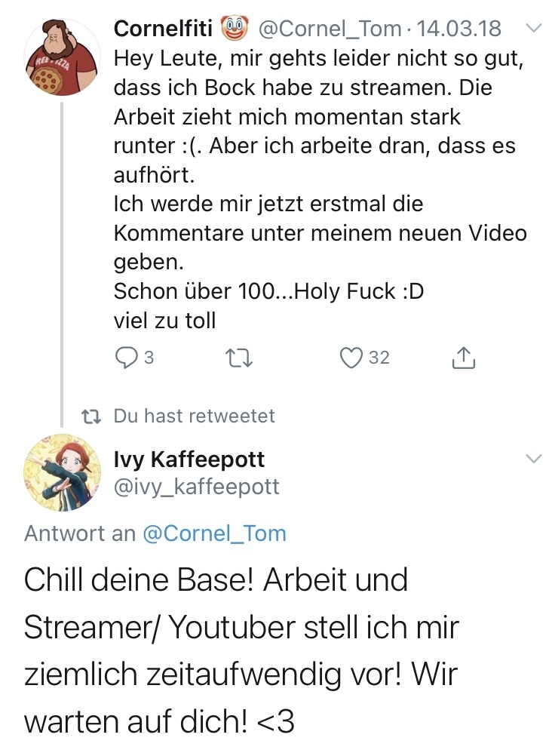Click the Cornelfiti display name
552x756 pixels.
pyautogui.click(x=163, y=29)
